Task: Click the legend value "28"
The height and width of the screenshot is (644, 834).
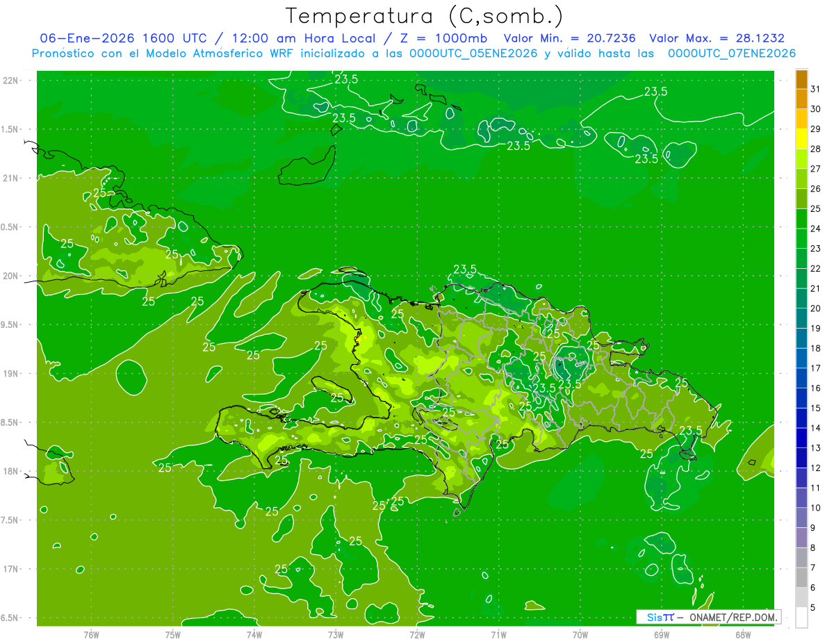Action: (816, 149)
